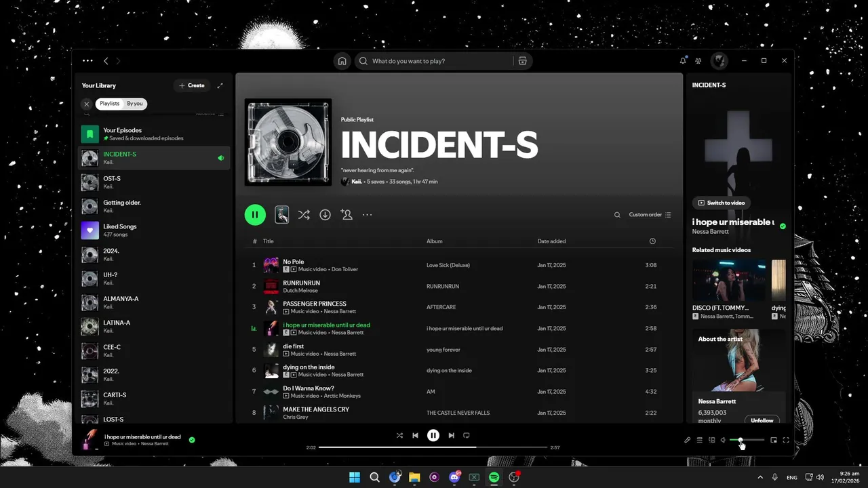The image size is (868, 488).
Task: Open the album THE CASTLE NEVER FALLS
Action: tap(458, 413)
